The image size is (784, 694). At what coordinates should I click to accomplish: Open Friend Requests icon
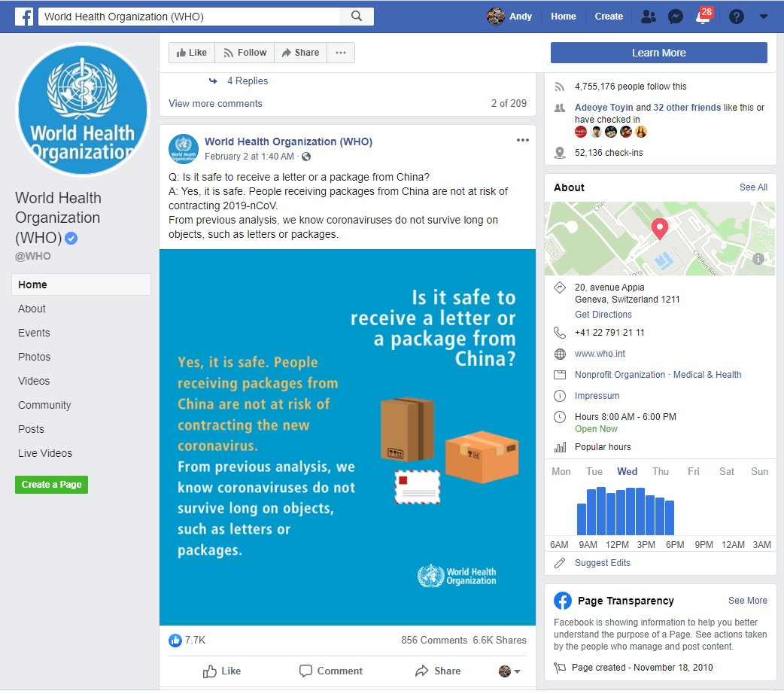tap(648, 17)
